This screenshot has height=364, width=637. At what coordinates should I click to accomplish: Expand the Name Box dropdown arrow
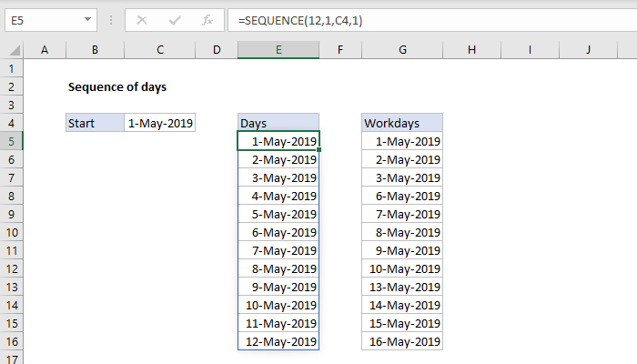tap(86, 18)
